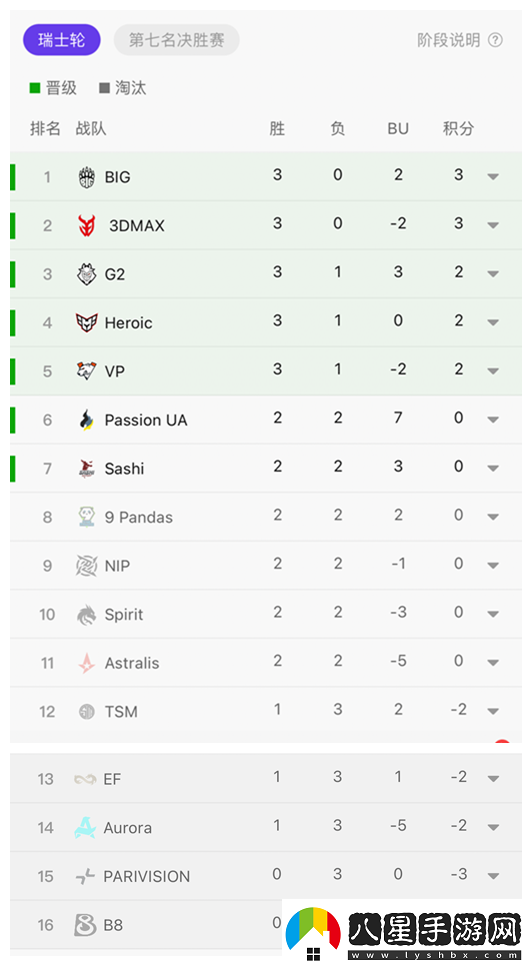Expand the BIG row details arrow

point(493,177)
